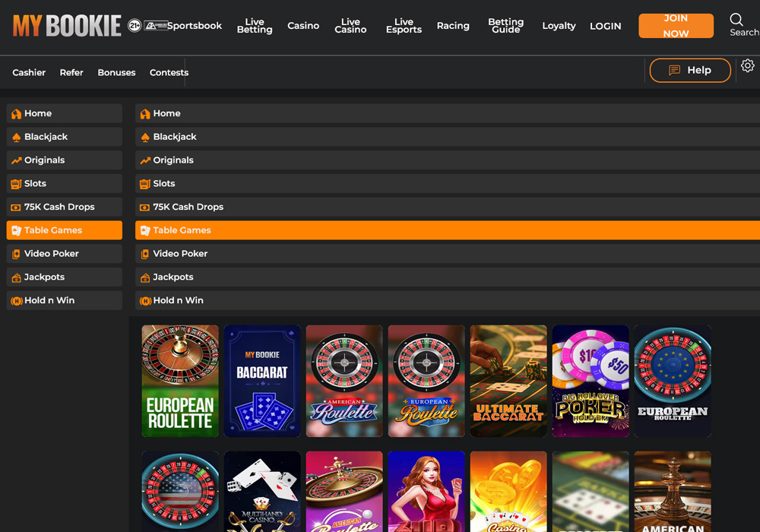Click Hold n Win icon in sidebar
The image size is (760, 532).
(x=17, y=301)
